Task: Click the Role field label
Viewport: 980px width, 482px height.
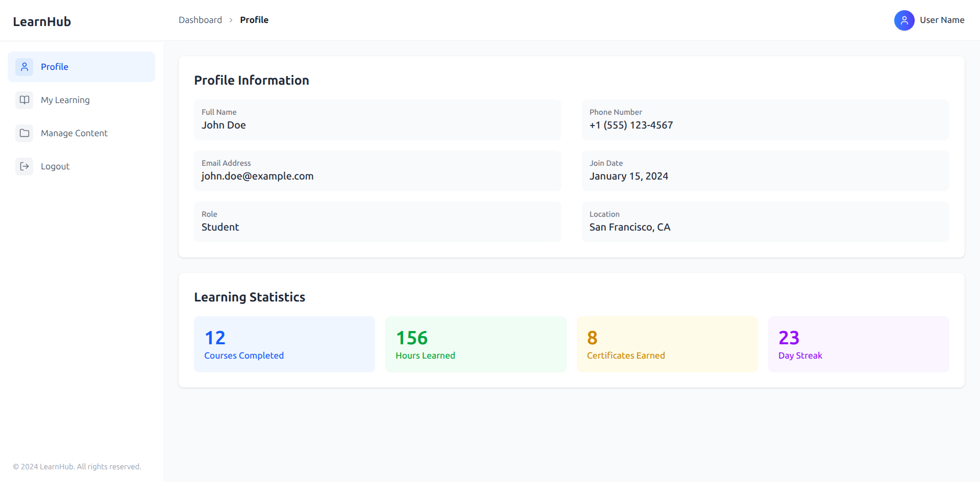Action: coord(209,214)
